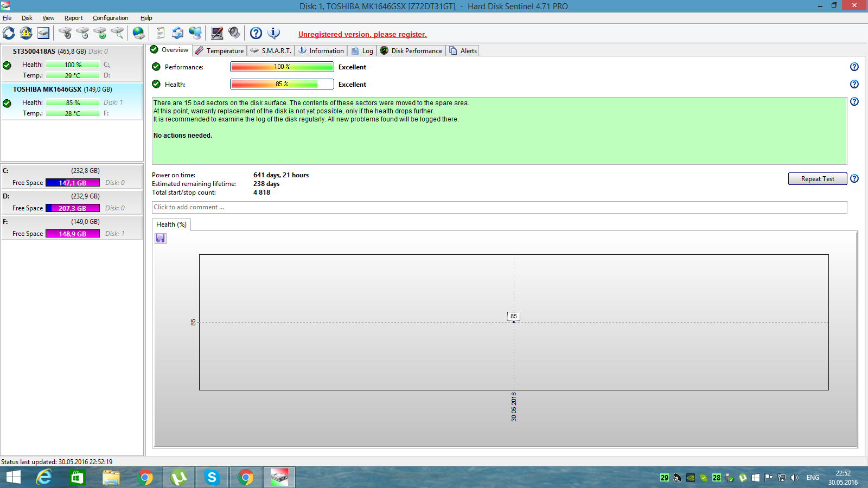Select the Health (%) graph tab

(x=171, y=224)
